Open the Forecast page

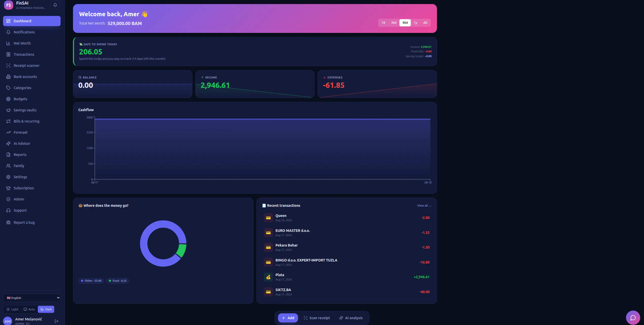[x=32, y=132]
